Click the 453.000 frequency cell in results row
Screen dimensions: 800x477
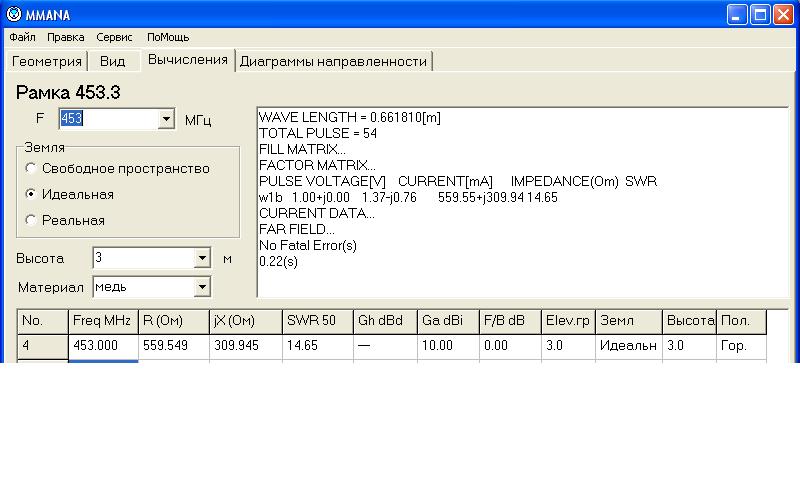coord(102,345)
